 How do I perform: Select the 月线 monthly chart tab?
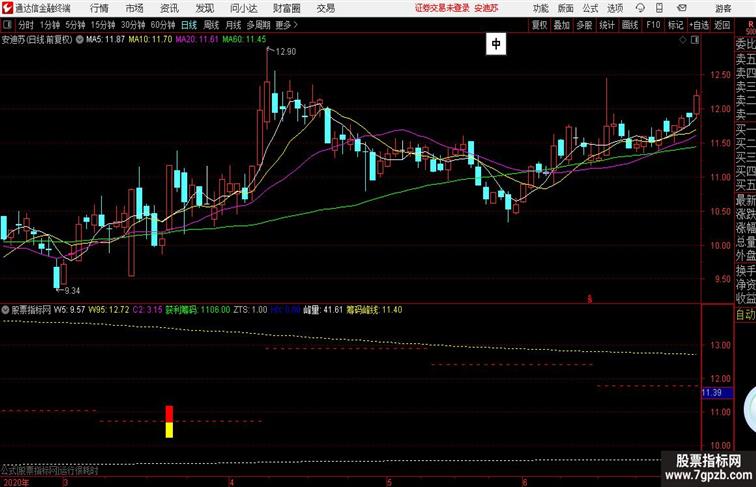click(233, 25)
